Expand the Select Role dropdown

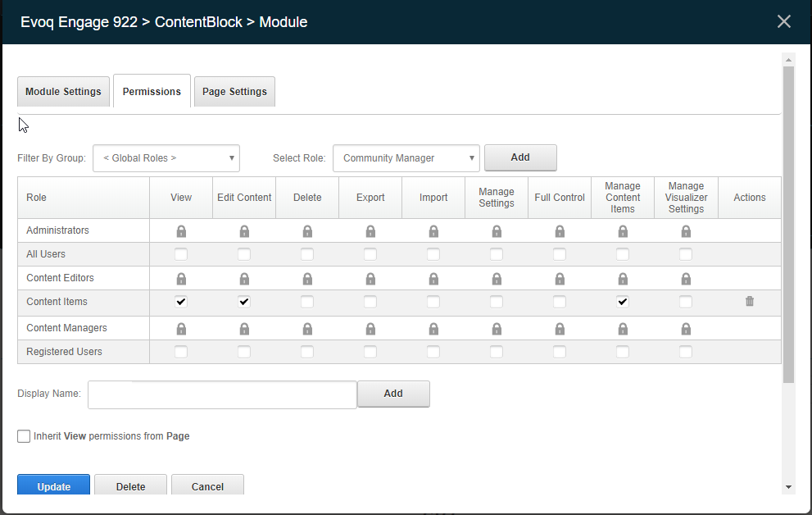(406, 158)
